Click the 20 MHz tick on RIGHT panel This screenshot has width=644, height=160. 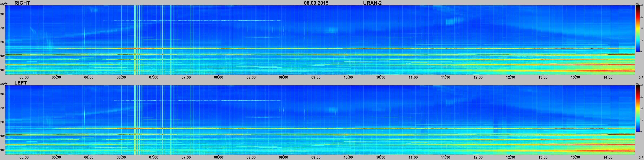click(x=2, y=42)
